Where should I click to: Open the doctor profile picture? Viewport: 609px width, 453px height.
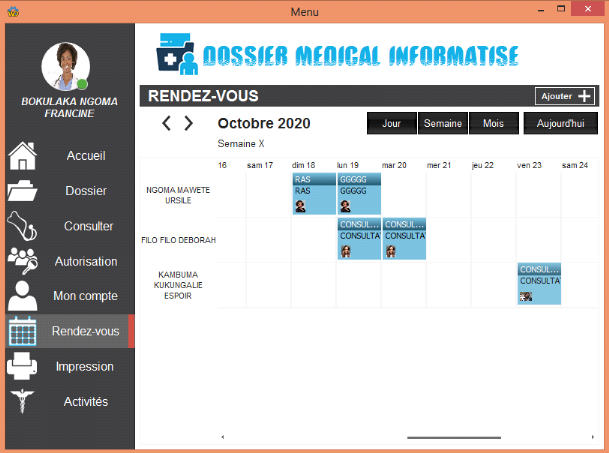pos(66,66)
